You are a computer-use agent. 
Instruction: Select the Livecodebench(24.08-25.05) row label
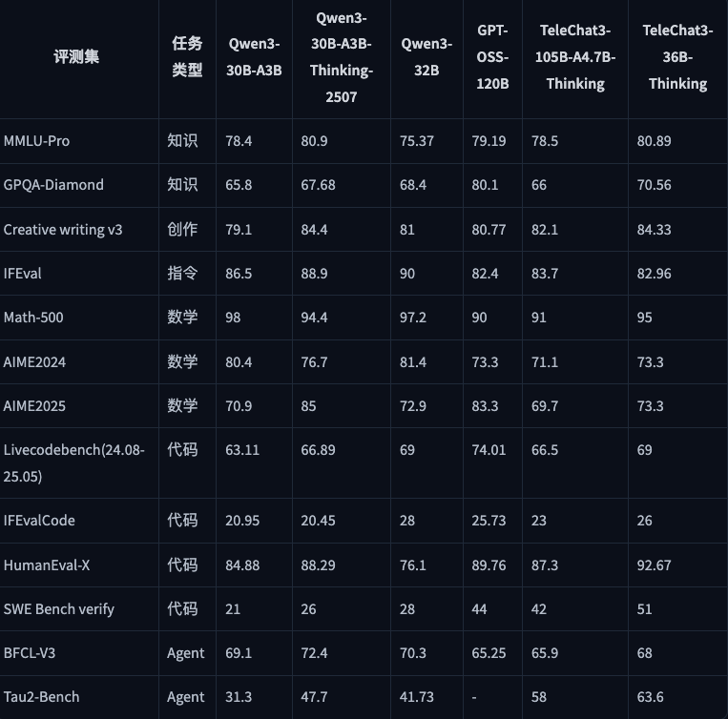click(74, 462)
